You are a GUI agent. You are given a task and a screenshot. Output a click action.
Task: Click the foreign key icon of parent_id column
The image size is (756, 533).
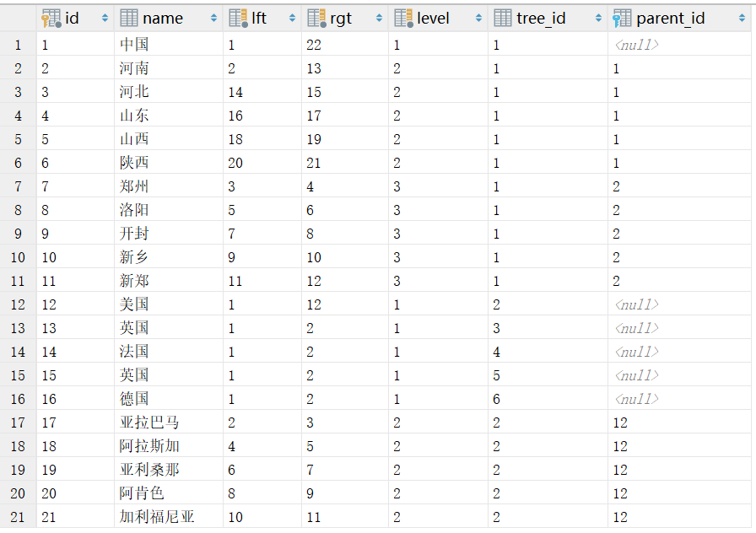tap(622, 19)
